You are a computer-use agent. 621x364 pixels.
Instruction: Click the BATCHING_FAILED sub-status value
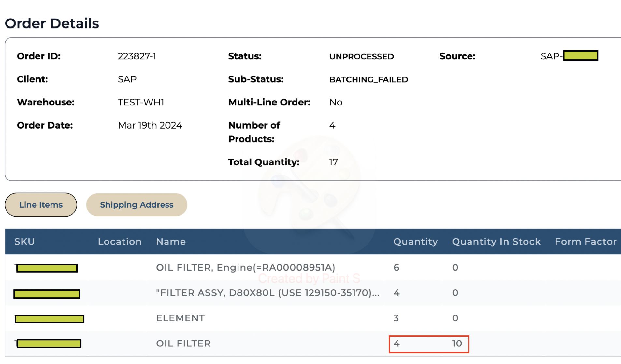click(x=368, y=80)
